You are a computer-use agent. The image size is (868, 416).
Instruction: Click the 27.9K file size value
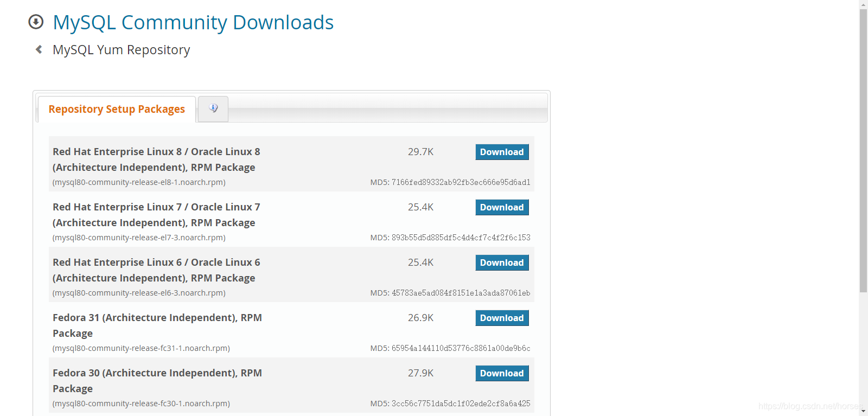pyautogui.click(x=420, y=373)
